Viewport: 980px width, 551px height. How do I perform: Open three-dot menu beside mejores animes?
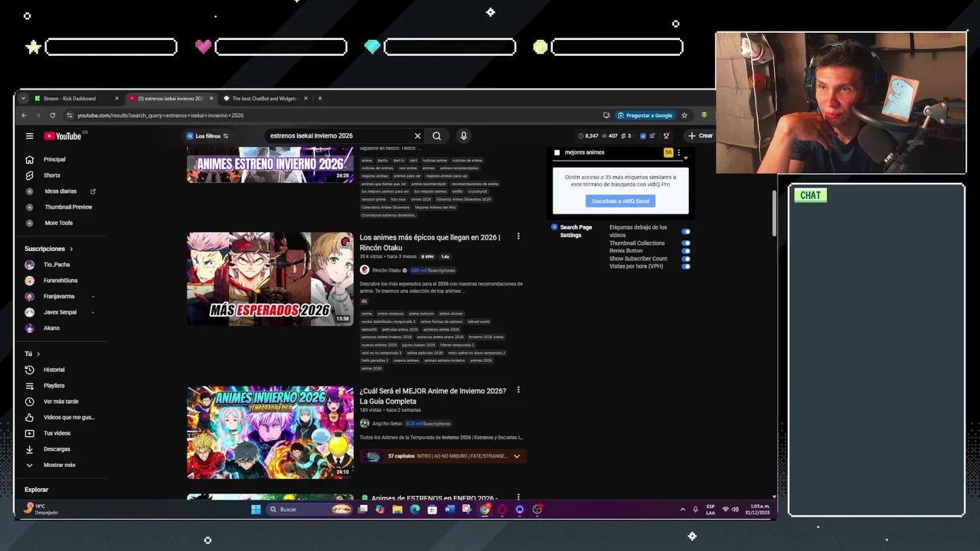(678, 153)
